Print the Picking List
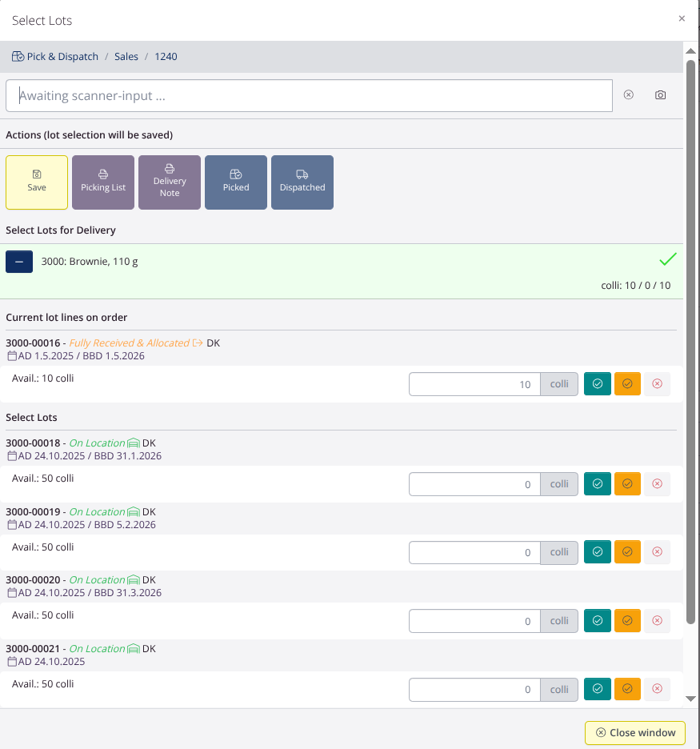Viewport: 700px width, 749px height. point(103,182)
